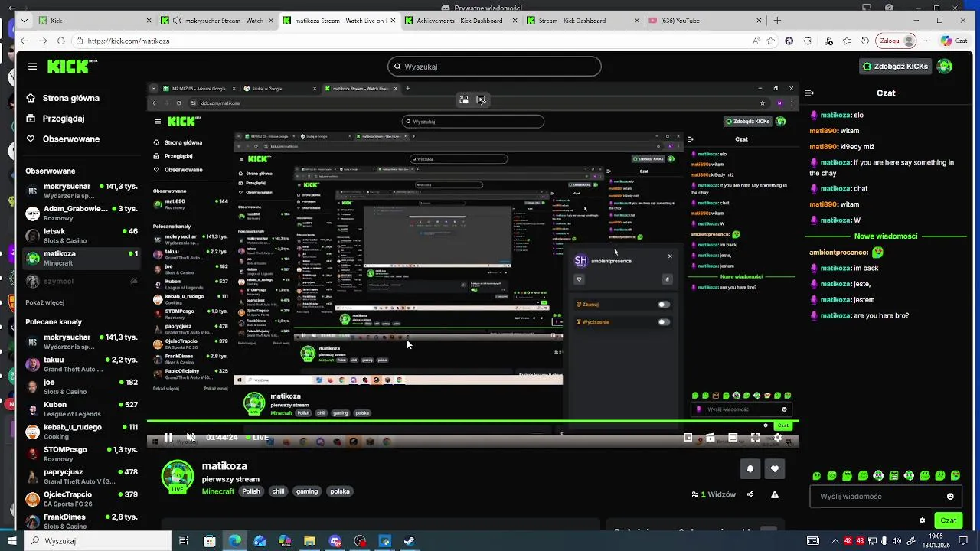Open Task View on the taskbar
The image size is (980, 551).
tap(184, 541)
